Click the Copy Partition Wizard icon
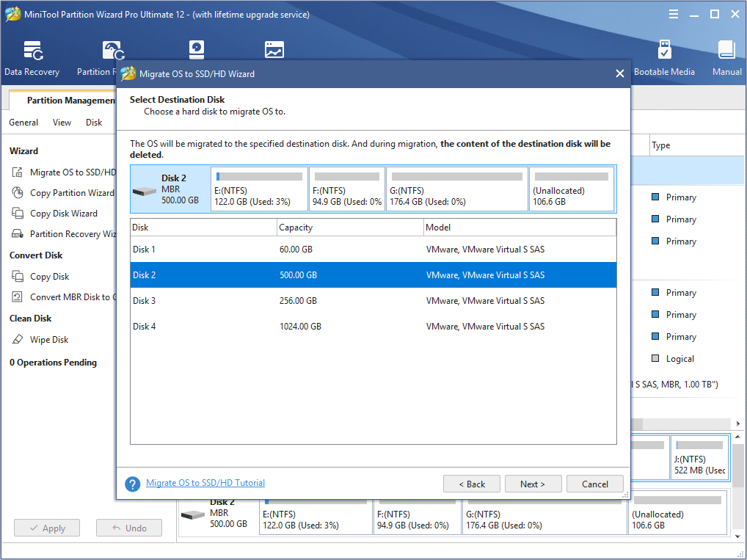 (x=18, y=193)
